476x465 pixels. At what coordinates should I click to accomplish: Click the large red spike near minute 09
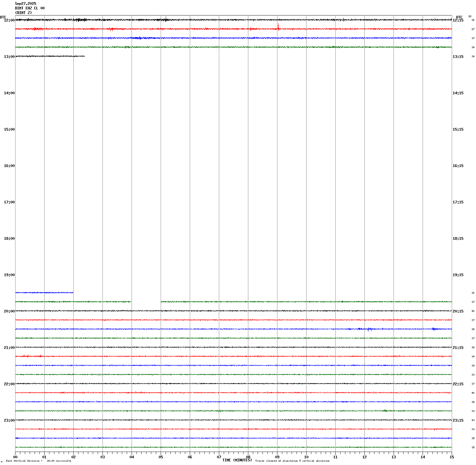pos(278,27)
